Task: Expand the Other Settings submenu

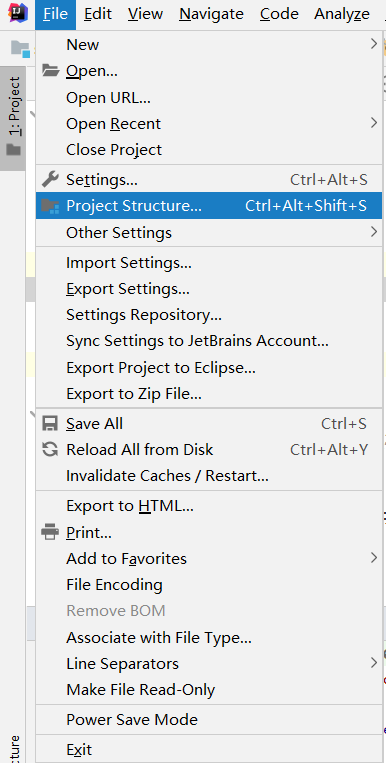Action: (x=209, y=233)
